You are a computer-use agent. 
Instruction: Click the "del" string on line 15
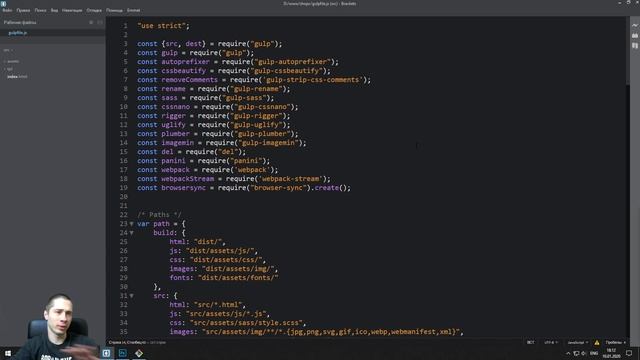coord(228,151)
